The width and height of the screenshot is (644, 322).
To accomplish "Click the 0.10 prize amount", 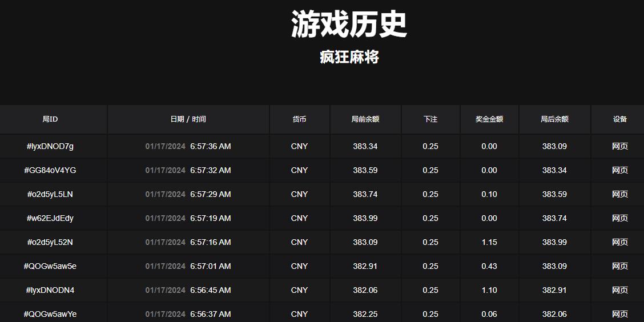I will click(489, 194).
